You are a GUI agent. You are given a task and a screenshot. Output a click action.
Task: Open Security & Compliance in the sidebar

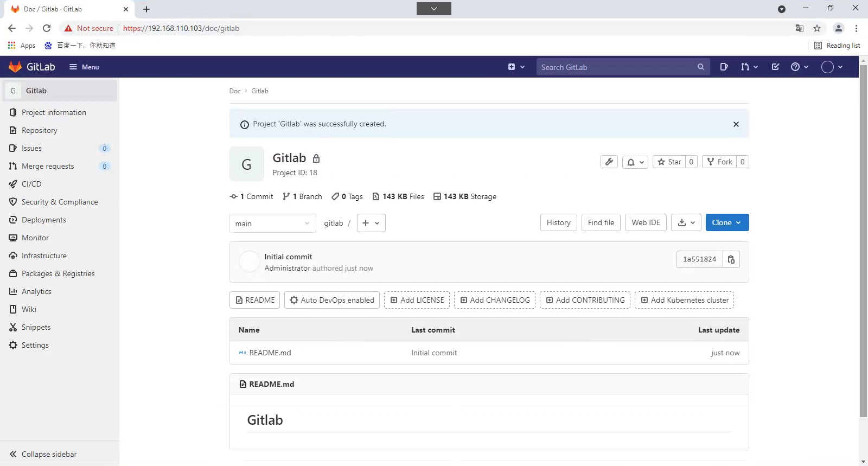[59, 202]
